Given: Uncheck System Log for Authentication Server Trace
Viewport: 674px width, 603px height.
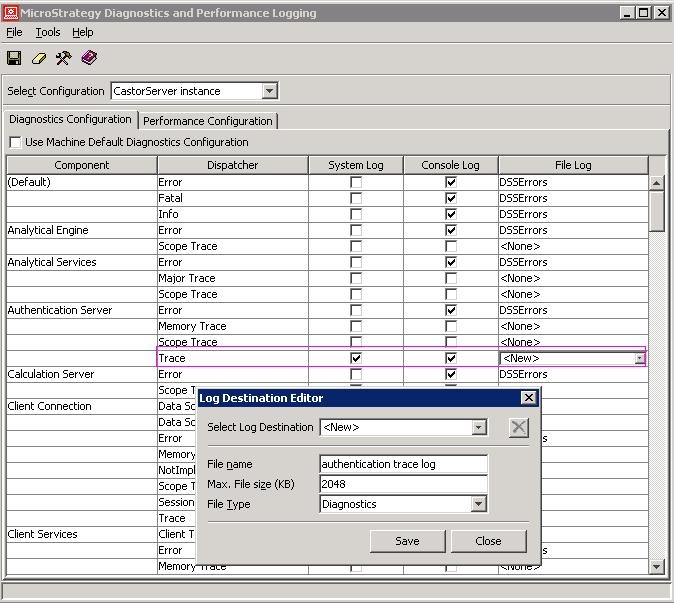Looking at the screenshot, I should (x=356, y=358).
